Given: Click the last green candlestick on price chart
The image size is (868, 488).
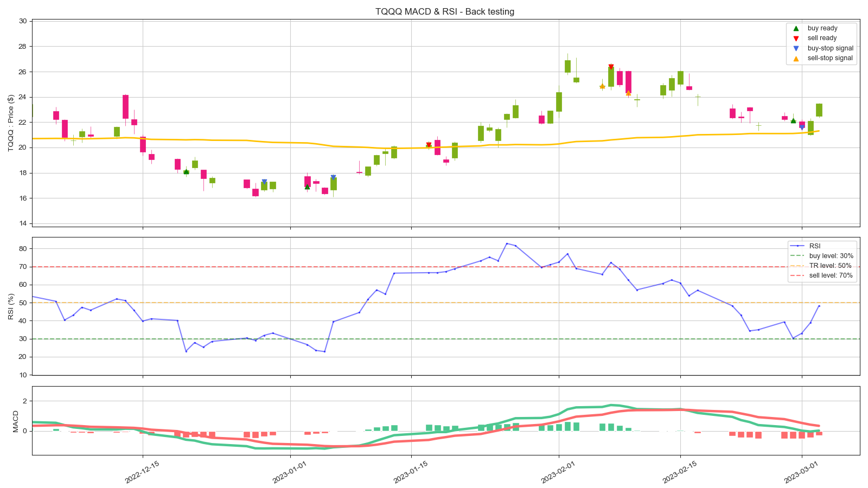Looking at the screenshot, I should point(819,110).
